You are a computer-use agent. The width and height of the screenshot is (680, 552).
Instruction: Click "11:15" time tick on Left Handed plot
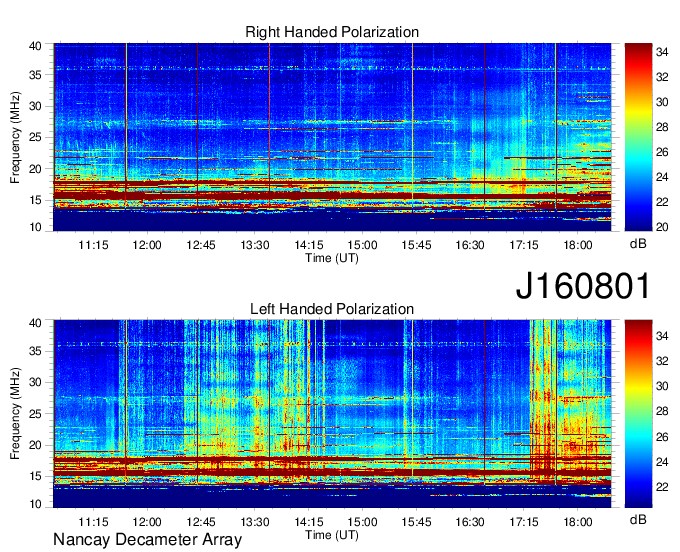tap(93, 522)
